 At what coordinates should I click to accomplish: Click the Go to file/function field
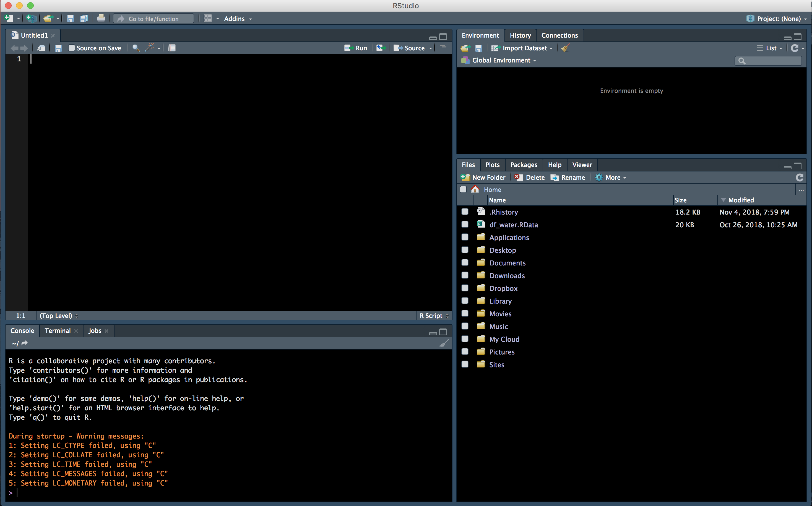point(154,19)
